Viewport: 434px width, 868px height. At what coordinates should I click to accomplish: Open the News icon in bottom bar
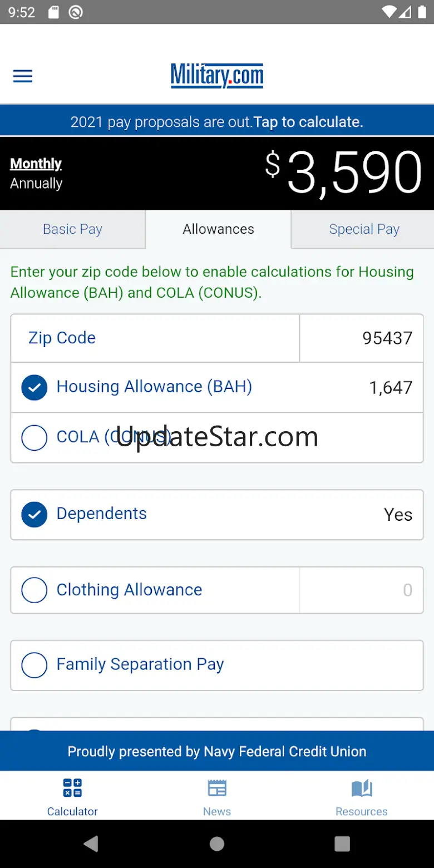217,788
